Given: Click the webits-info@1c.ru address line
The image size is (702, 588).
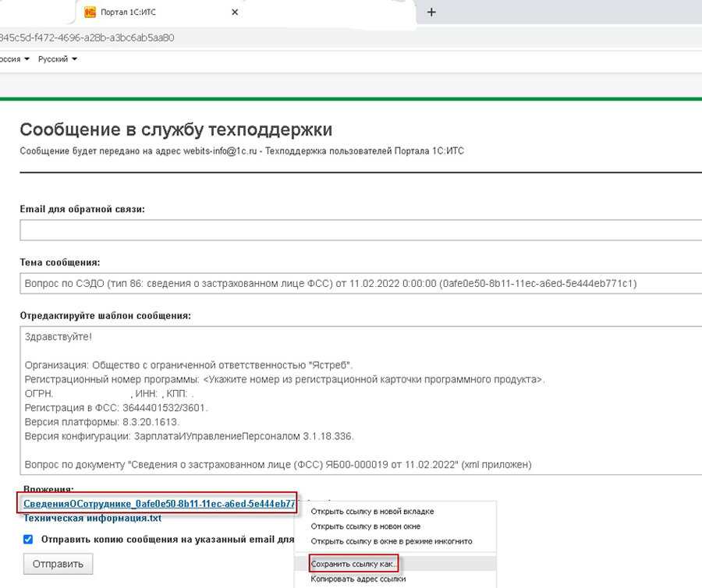Looking at the screenshot, I should coord(242,151).
